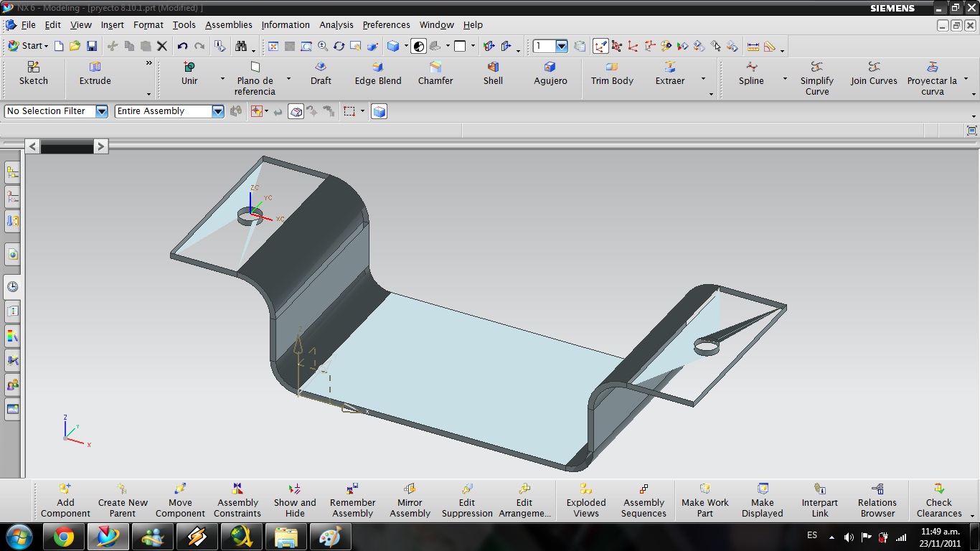Toggle the rectangle selection mode icon
This screenshot has width=980, height=551.
[x=349, y=111]
